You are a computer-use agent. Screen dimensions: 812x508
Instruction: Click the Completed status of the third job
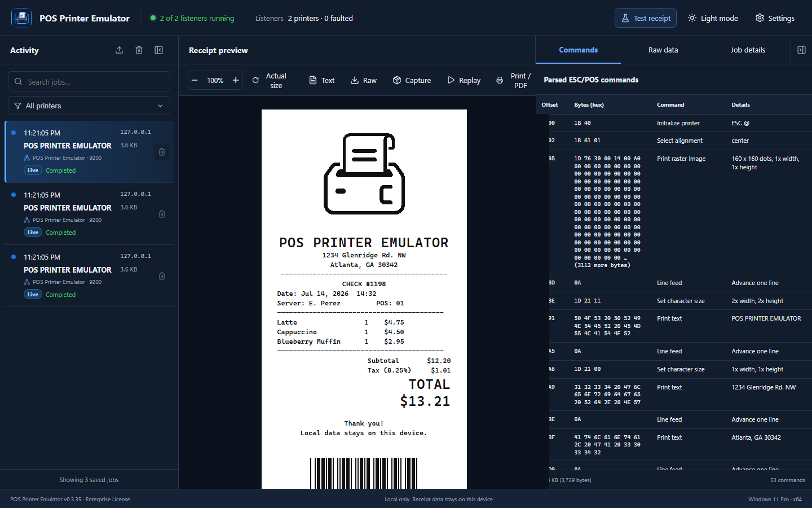coord(60,295)
